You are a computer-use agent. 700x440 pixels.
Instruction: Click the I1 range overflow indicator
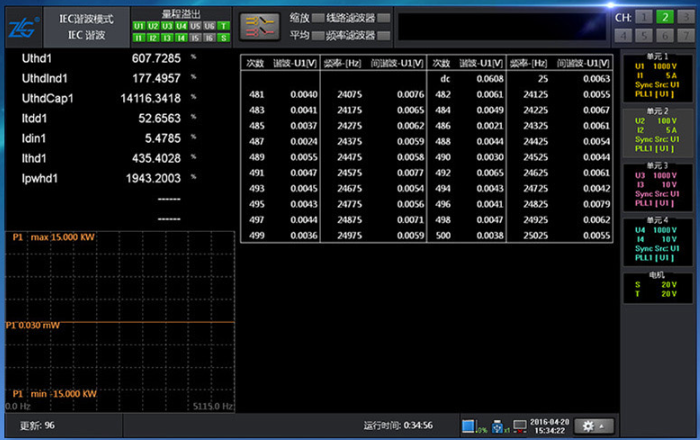pos(138,38)
